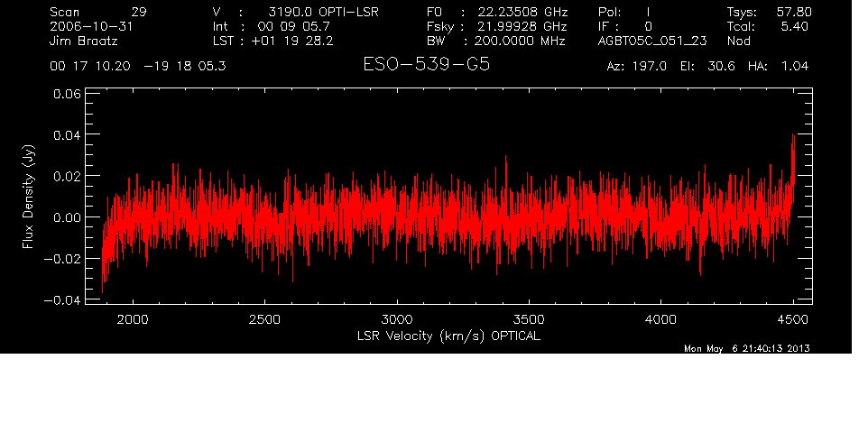
Task: Select the 4500 x-axis tick label
Action: [x=793, y=319]
